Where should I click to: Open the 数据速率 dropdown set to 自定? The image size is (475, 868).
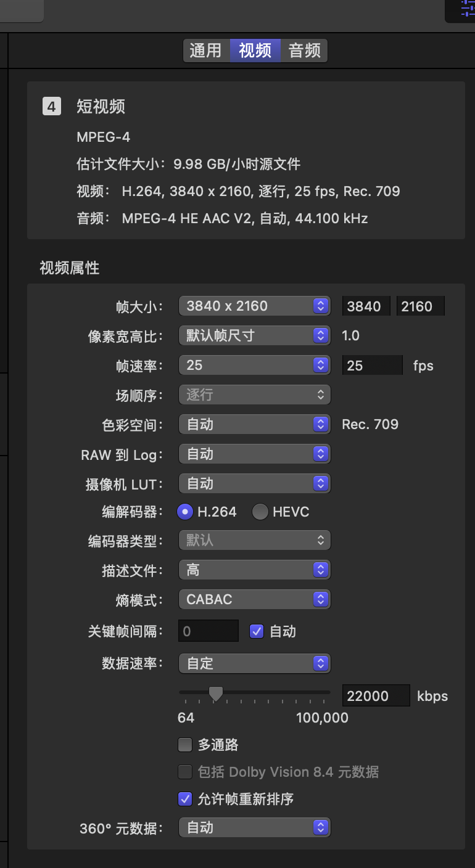coord(254,663)
